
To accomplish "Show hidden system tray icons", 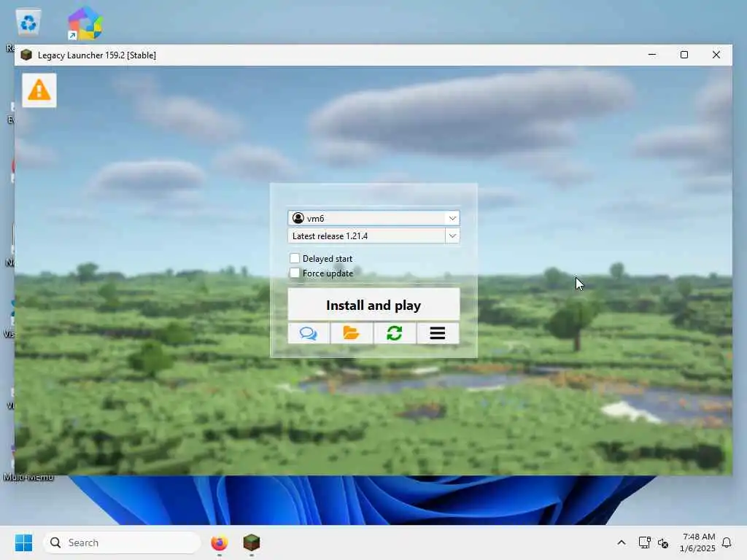I will (x=622, y=542).
